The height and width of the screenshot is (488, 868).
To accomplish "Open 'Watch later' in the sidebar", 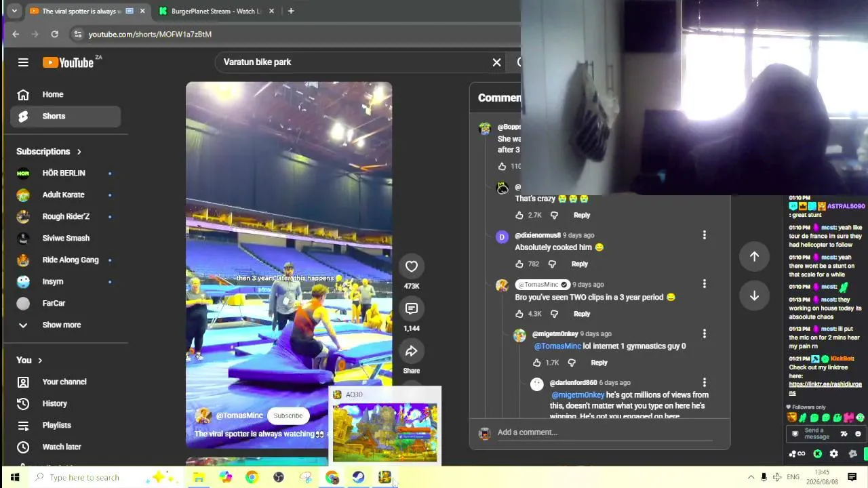I will [65, 447].
